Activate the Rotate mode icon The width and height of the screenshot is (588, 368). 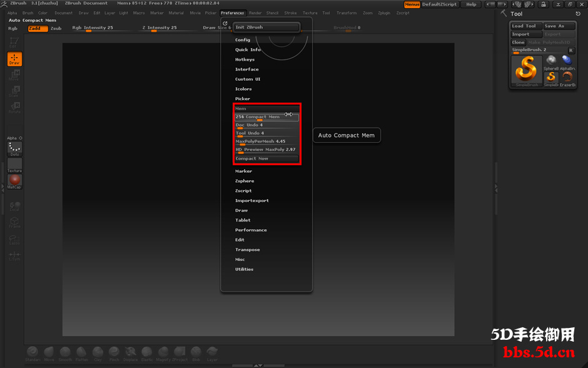coord(14,107)
